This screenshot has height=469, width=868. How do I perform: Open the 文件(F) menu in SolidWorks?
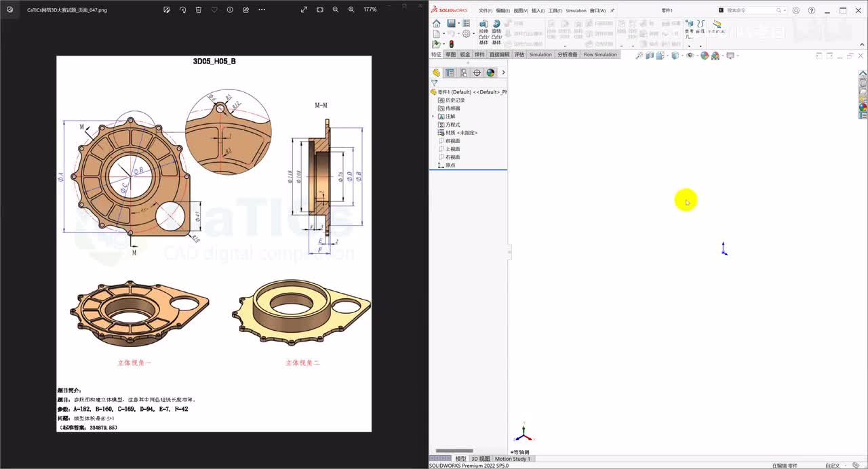486,10
